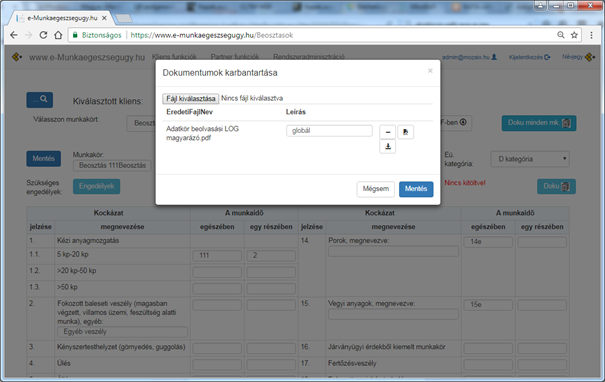Cancel with the Mégsem button
This screenshot has height=382, width=605.
point(375,189)
